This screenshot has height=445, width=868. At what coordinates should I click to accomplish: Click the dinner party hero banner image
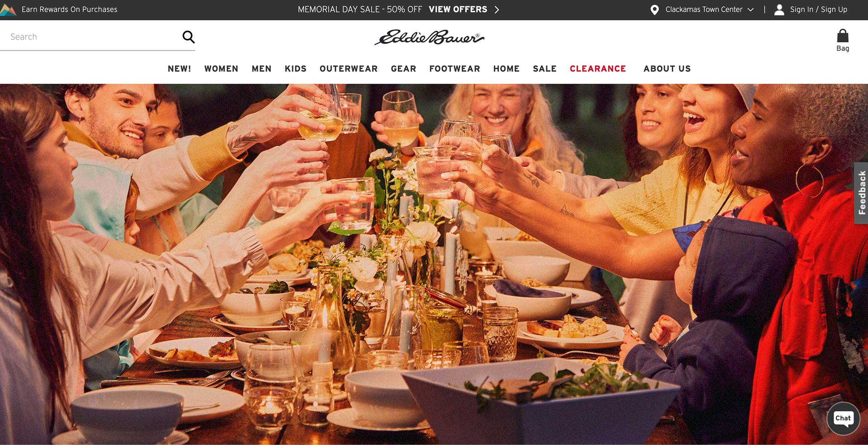click(x=434, y=264)
